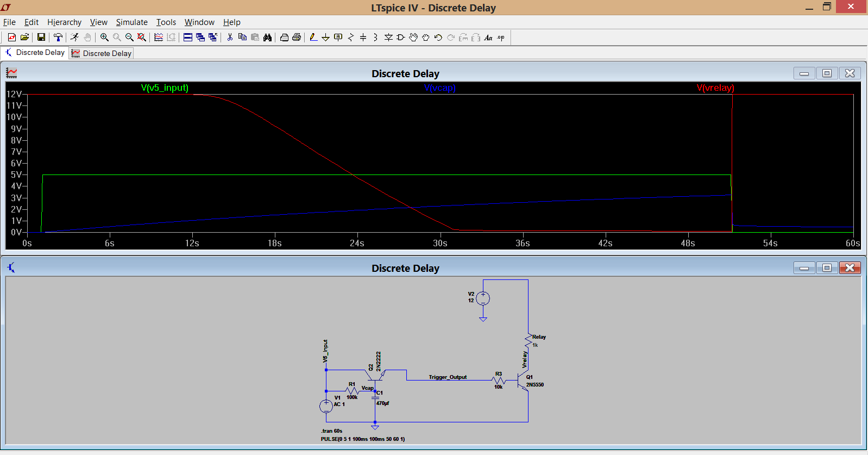Click the Open file folder icon

[24, 38]
